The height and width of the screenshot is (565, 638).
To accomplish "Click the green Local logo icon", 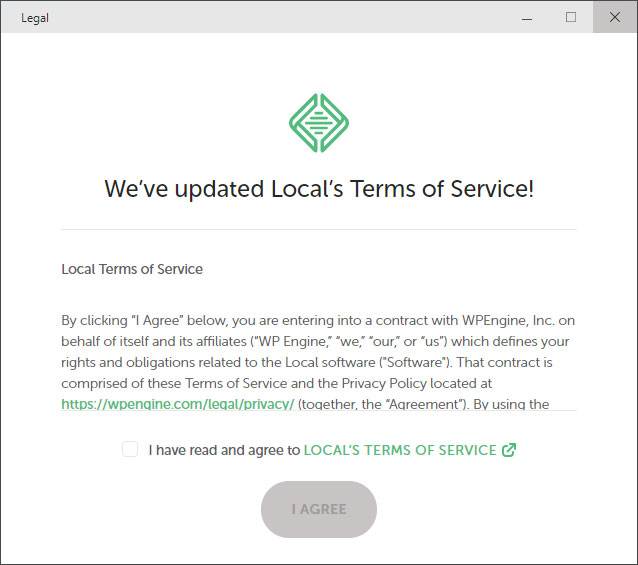I will [319, 123].
